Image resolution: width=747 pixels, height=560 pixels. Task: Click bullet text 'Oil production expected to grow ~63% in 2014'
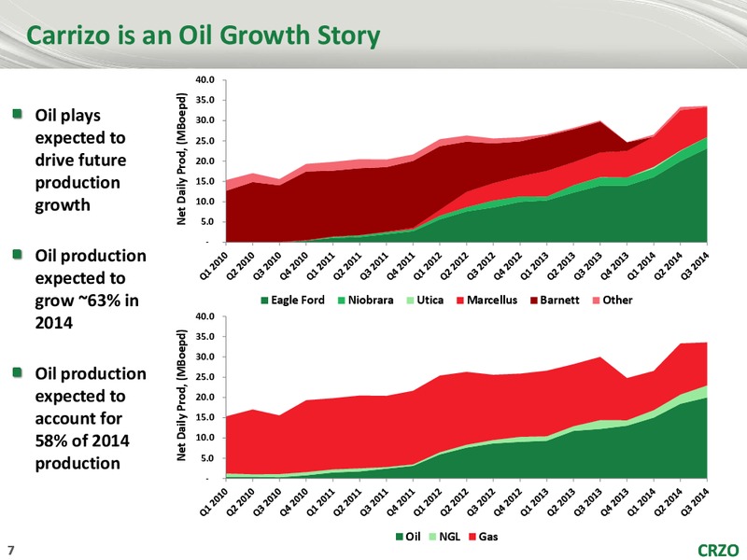tap(91, 289)
